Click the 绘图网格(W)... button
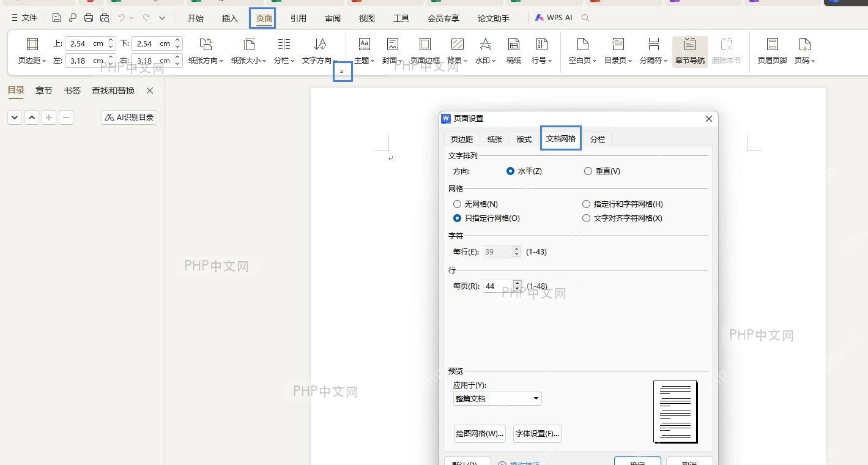The image size is (868, 465). (480, 434)
